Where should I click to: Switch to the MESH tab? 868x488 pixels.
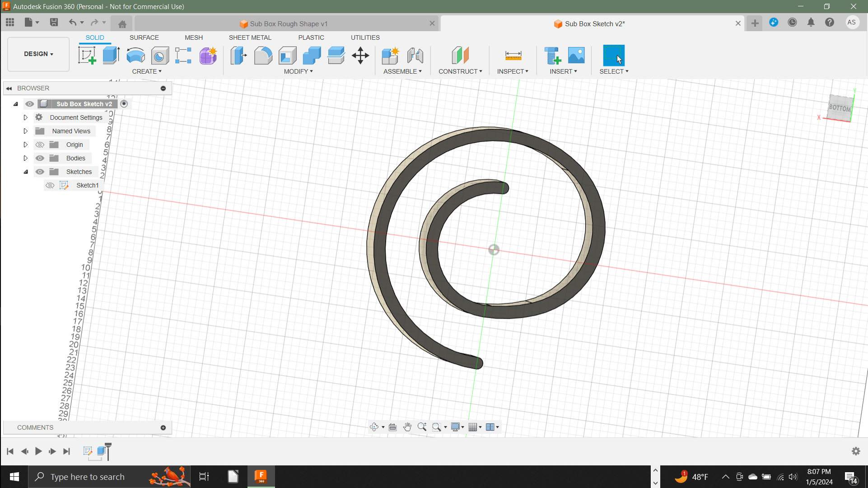click(x=194, y=38)
